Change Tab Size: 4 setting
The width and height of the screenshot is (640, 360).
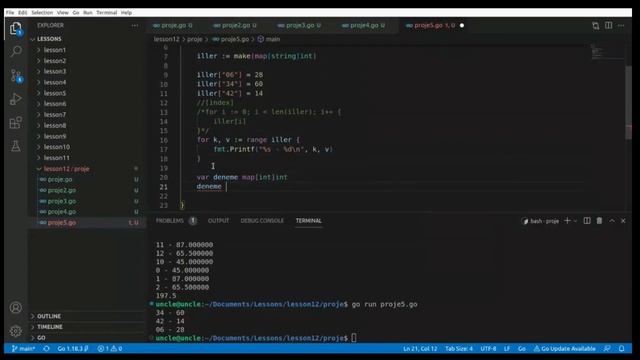(459, 349)
